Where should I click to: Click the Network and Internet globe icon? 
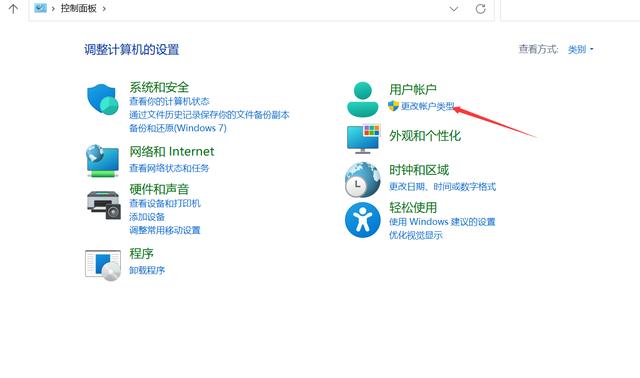[x=102, y=160]
